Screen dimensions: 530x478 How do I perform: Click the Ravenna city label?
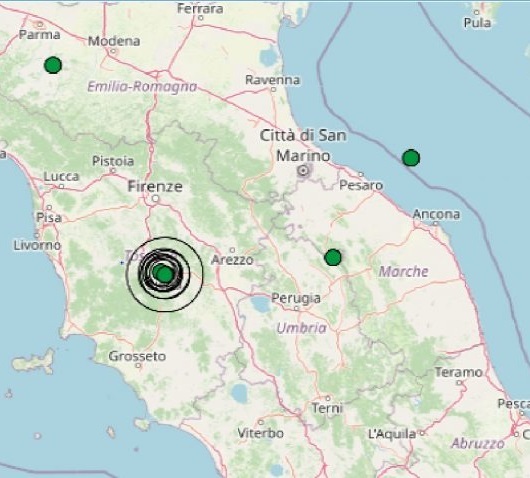(272, 80)
